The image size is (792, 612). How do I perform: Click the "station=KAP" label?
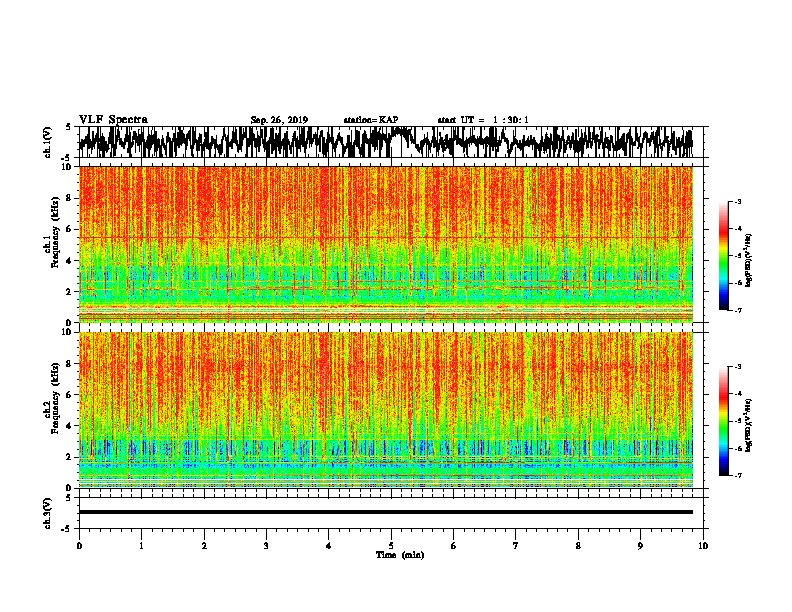click(371, 120)
